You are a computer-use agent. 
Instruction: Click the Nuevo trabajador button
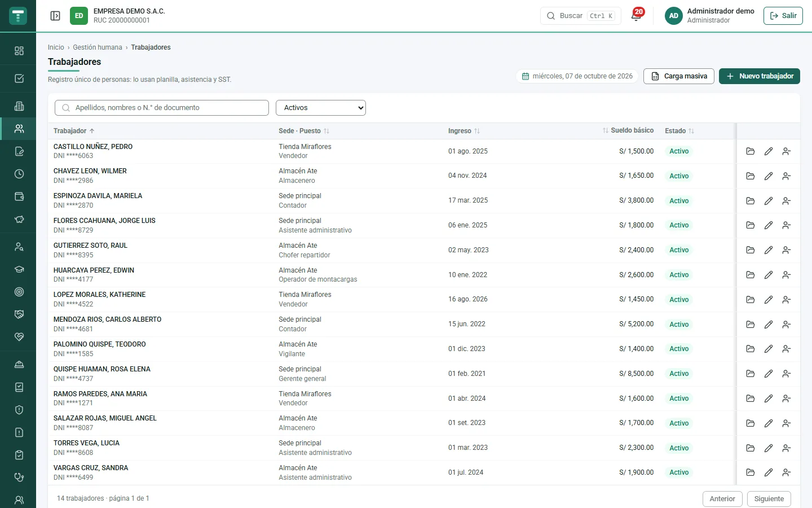[x=760, y=76]
